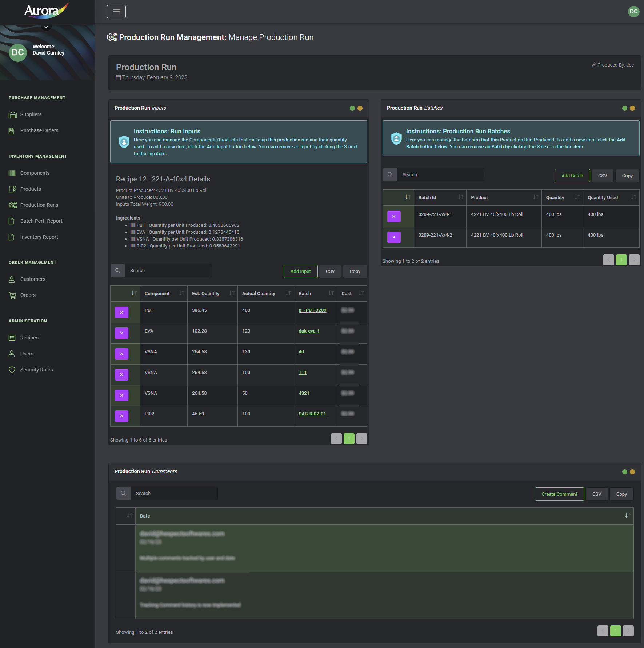Open Suppliers in the sidebar
The width and height of the screenshot is (644, 648).
point(31,114)
